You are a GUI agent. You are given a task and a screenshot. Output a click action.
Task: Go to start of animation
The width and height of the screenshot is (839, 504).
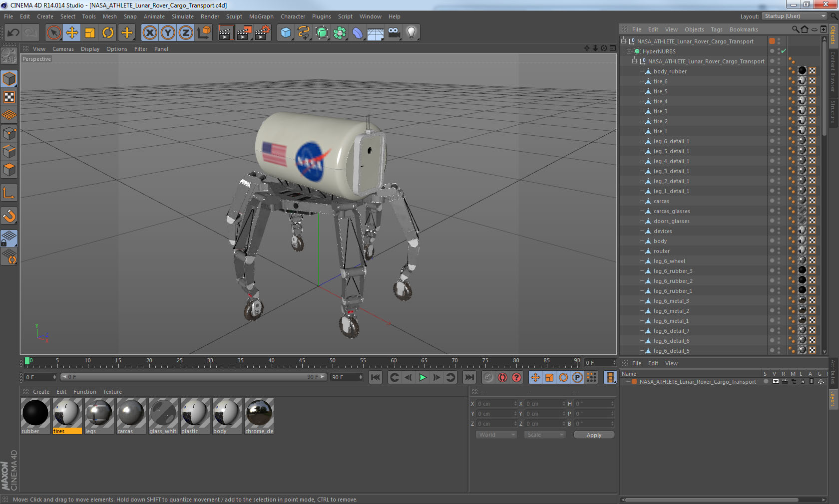[376, 377]
